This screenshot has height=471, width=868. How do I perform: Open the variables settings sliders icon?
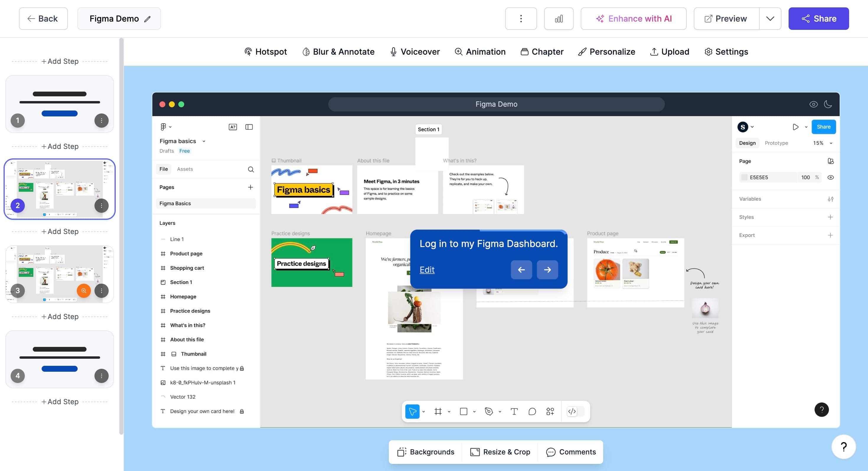pos(831,199)
